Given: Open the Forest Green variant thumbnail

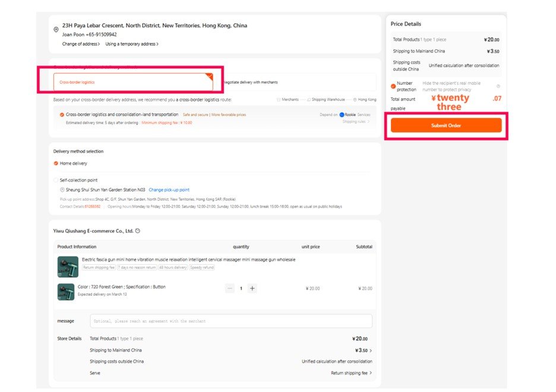Looking at the screenshot, I should click(x=65, y=292).
